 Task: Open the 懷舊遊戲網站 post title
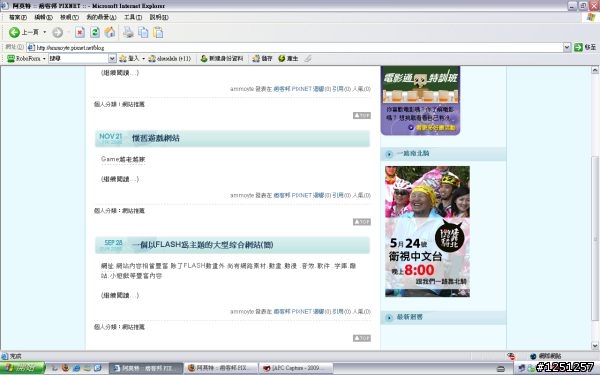point(156,138)
